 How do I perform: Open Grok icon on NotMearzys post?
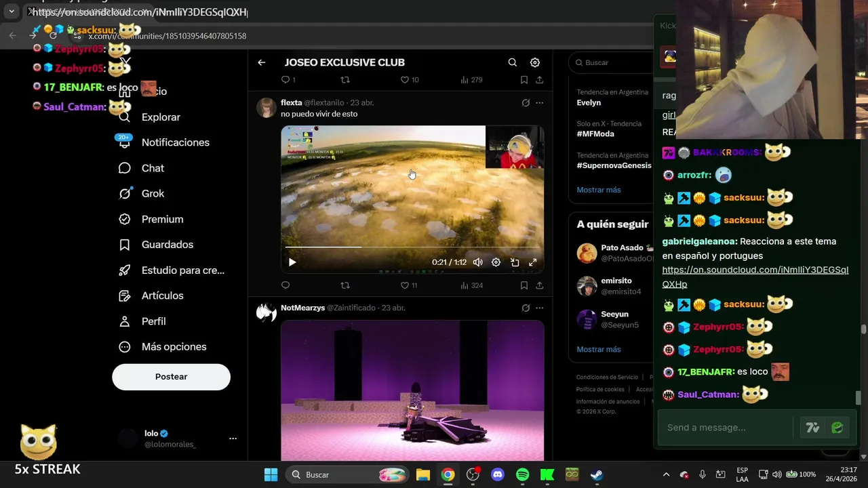[526, 308]
